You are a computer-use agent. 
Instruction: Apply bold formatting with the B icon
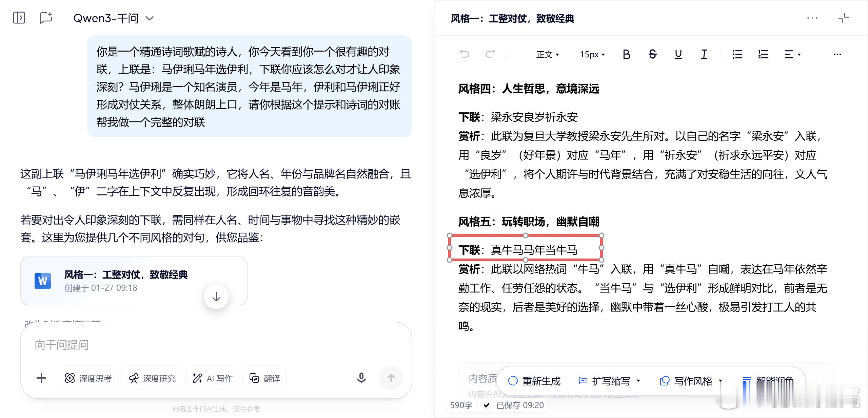(627, 54)
